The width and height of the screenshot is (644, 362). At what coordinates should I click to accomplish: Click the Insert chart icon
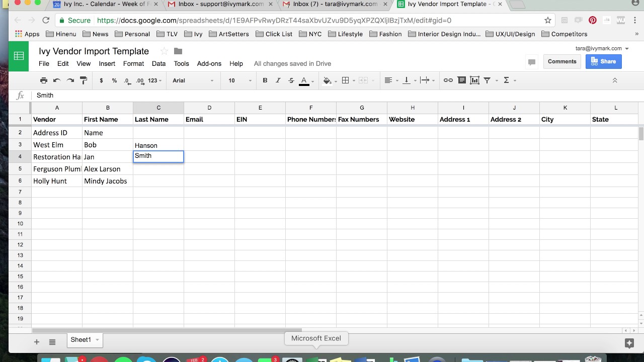[474, 80]
